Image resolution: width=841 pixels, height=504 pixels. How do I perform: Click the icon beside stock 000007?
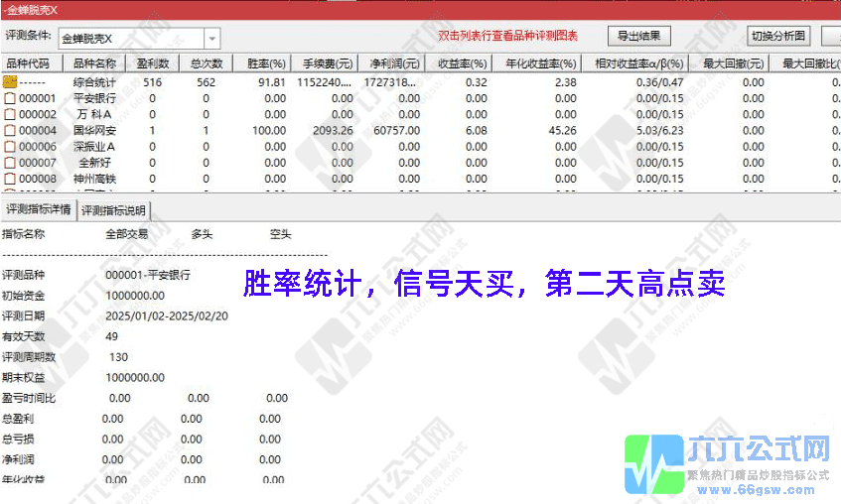[10, 162]
